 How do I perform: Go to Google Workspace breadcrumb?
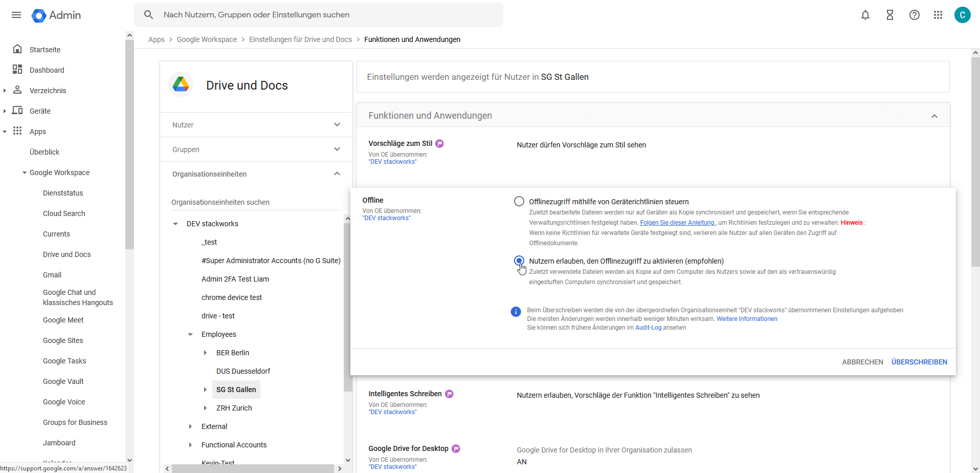(207, 39)
